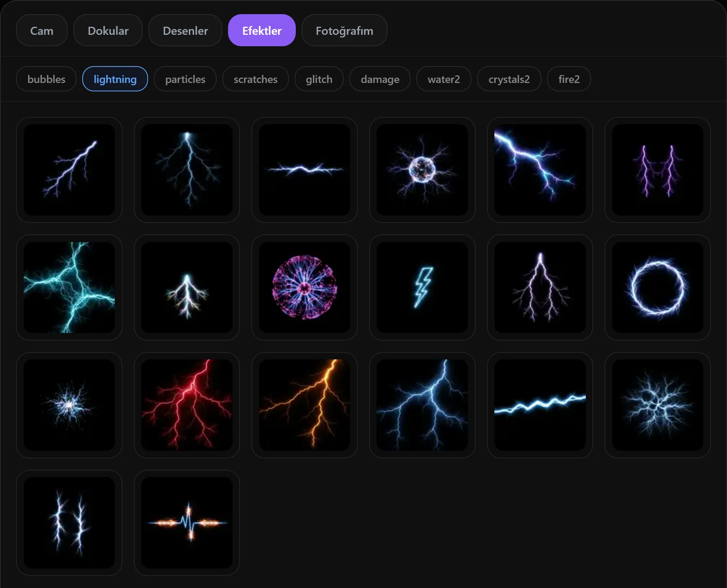Choose the blue electric ring effect
The height and width of the screenshot is (588, 727).
point(657,287)
